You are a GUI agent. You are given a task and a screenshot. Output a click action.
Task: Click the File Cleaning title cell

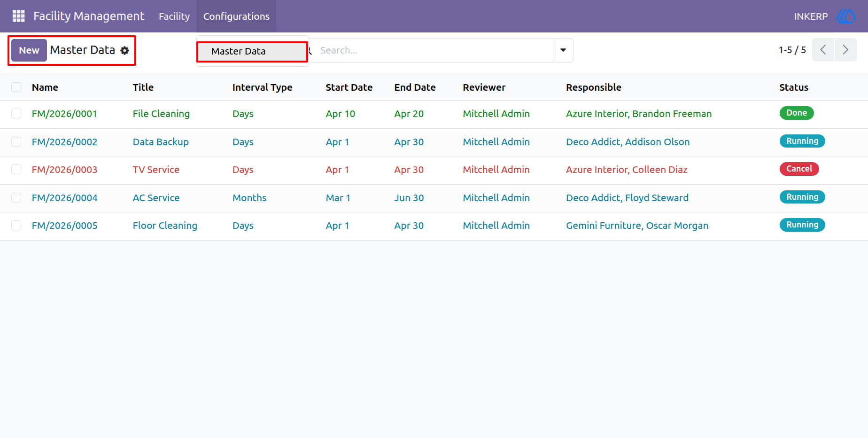pyautogui.click(x=161, y=114)
